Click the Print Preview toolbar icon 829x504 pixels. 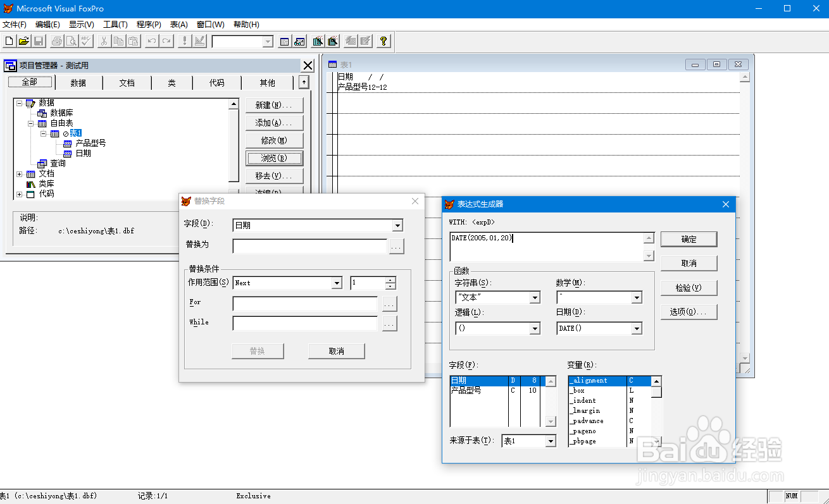72,40
